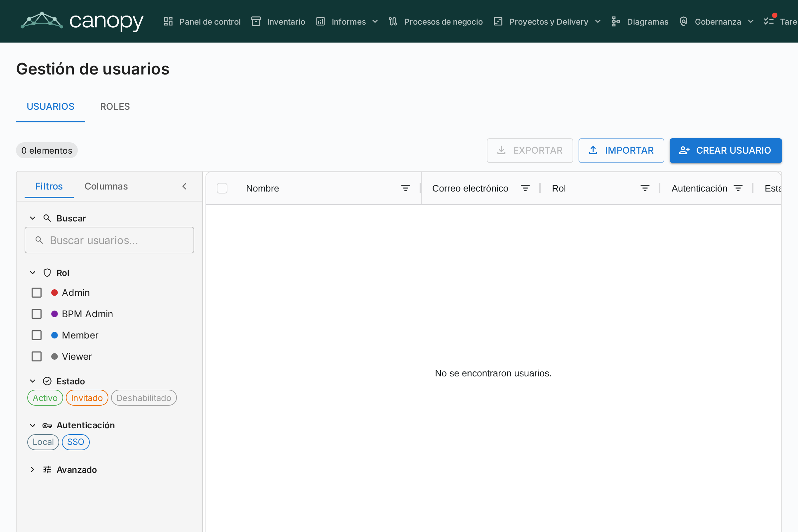This screenshot has width=798, height=532.
Task: Click the Proyectos y Delivery icon
Action: click(498, 21)
